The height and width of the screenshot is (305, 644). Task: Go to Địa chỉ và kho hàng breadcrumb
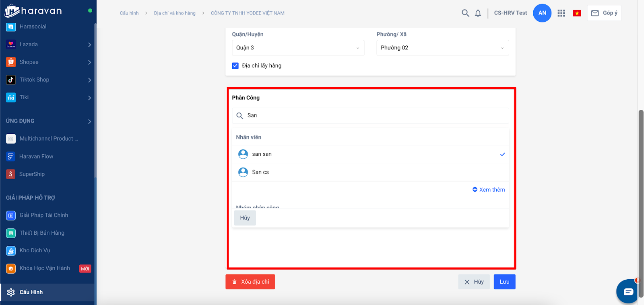click(175, 13)
